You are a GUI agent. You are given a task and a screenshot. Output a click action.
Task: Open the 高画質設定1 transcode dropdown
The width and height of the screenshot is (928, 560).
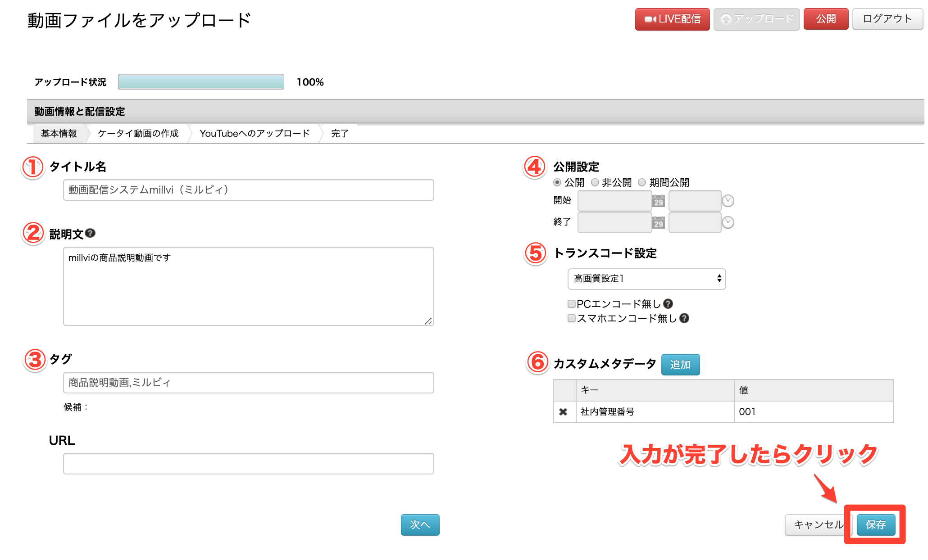tap(646, 279)
